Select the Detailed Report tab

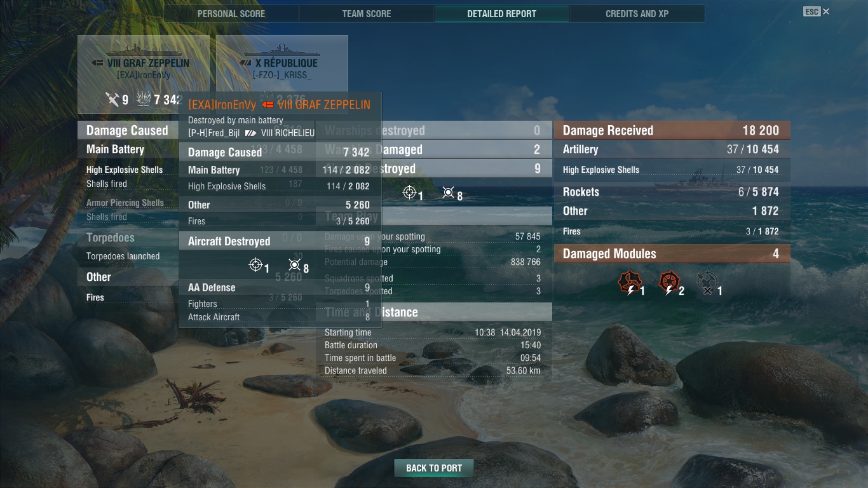502,14
